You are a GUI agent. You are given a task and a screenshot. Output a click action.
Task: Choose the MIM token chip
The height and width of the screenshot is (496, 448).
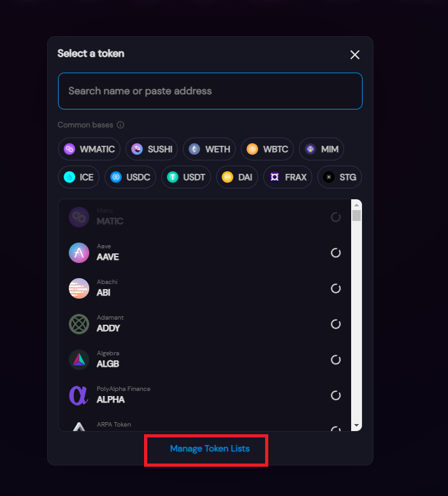[321, 149]
